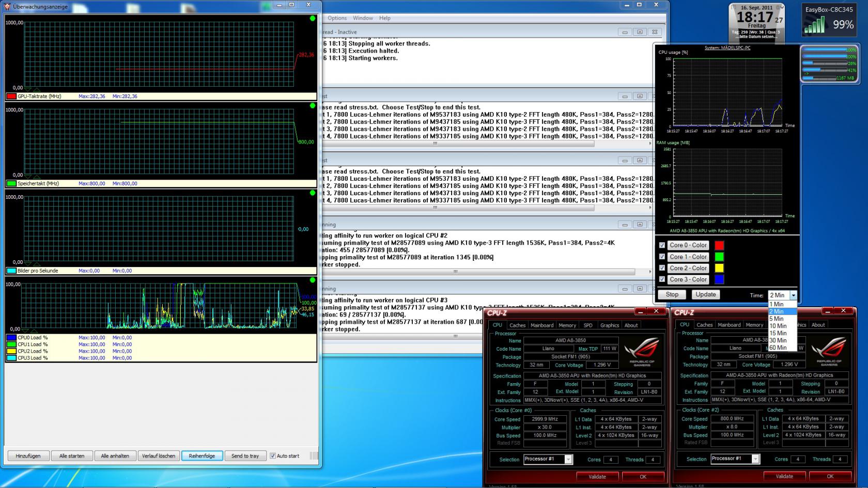Switch to the SPD tab in CPU-Z

(588, 325)
